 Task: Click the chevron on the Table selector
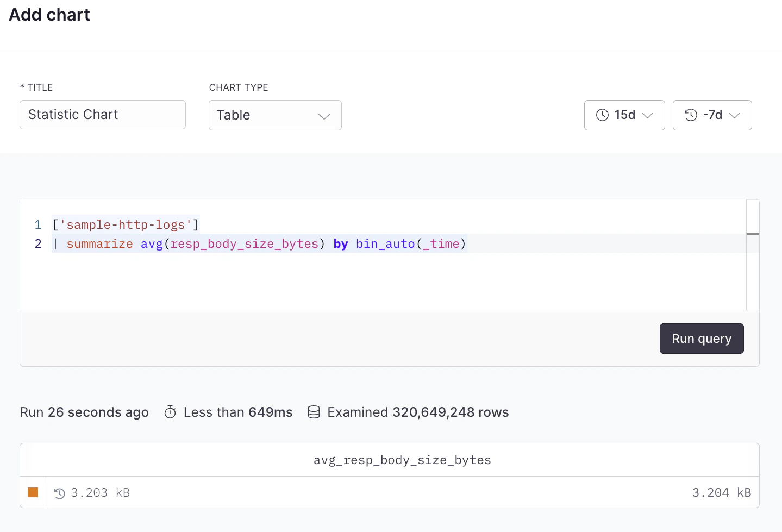coord(324,116)
